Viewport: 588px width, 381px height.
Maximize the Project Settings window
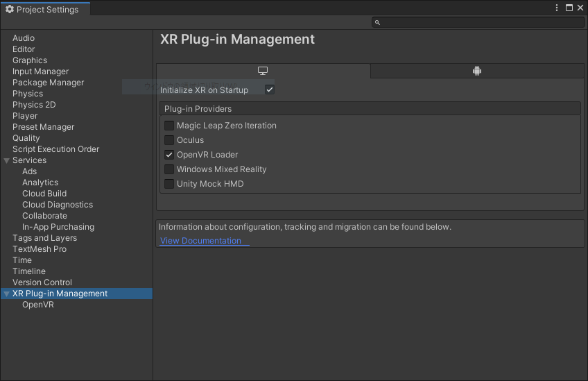[569, 8]
